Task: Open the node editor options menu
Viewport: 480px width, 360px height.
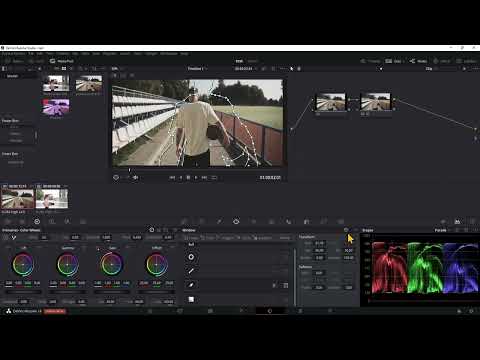Action: click(x=476, y=69)
